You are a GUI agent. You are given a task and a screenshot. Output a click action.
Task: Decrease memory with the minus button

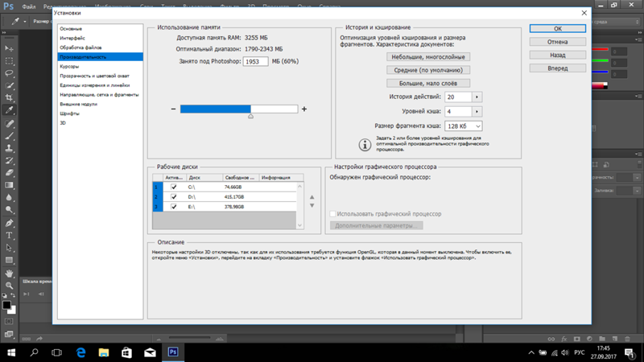coord(173,109)
